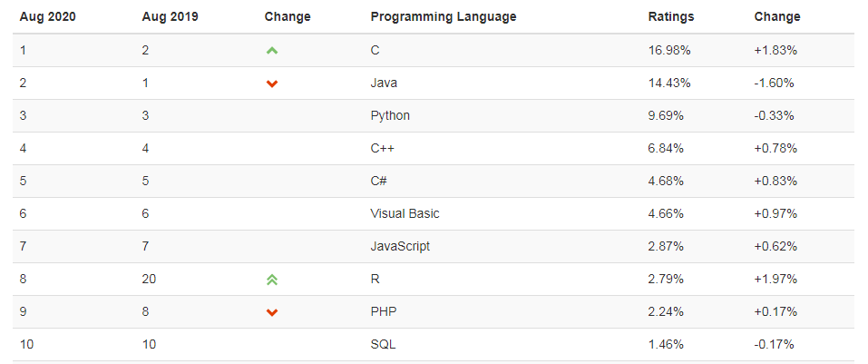Click the -0.17% change for SQL
This screenshot has width=868, height=364.
pos(774,345)
